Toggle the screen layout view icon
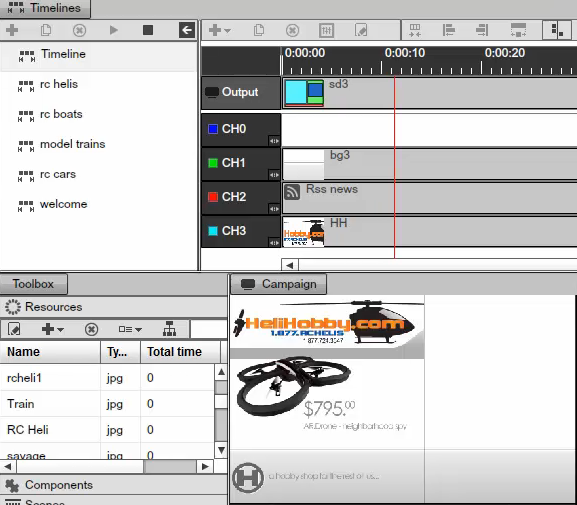 coord(557,30)
